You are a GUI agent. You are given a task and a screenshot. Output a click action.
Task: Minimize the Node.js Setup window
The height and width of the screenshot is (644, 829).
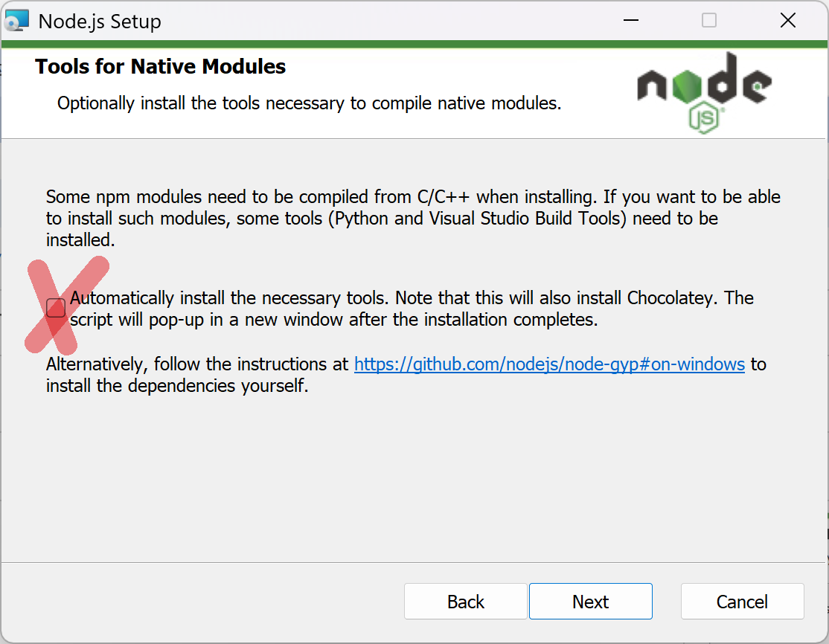[631, 21]
